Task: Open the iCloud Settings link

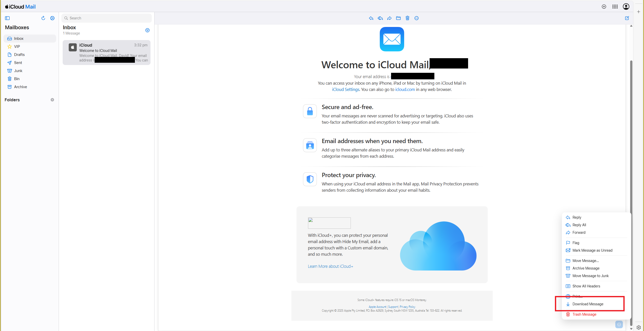Action: tap(346, 89)
